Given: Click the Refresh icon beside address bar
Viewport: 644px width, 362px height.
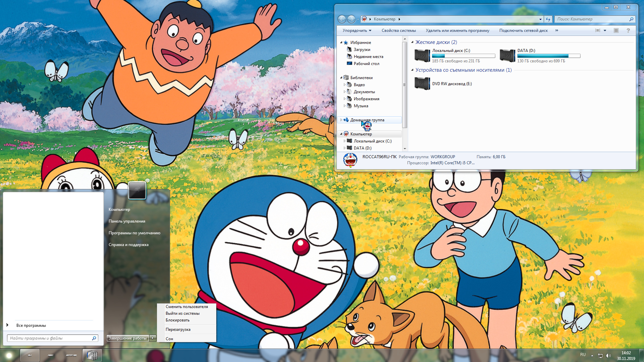Looking at the screenshot, I should 548,19.
